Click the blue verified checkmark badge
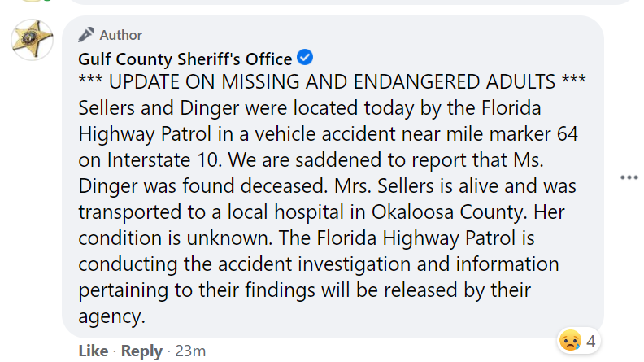The width and height of the screenshot is (644, 362). click(x=306, y=58)
